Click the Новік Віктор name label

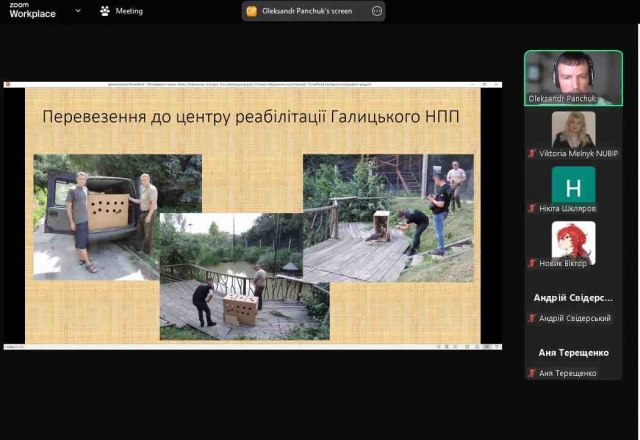pos(563,263)
